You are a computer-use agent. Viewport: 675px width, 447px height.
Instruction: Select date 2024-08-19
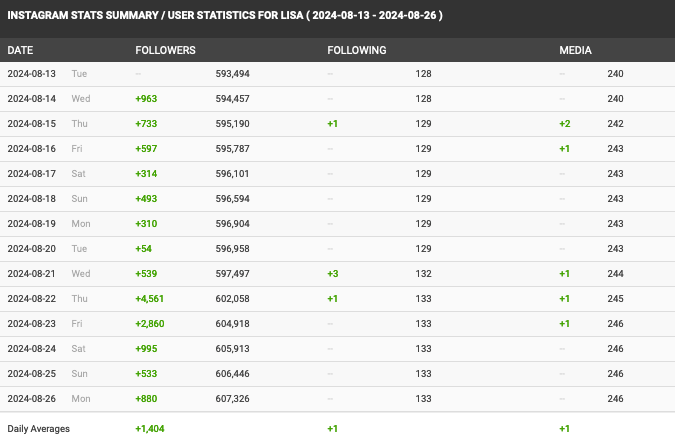[x=31, y=224]
